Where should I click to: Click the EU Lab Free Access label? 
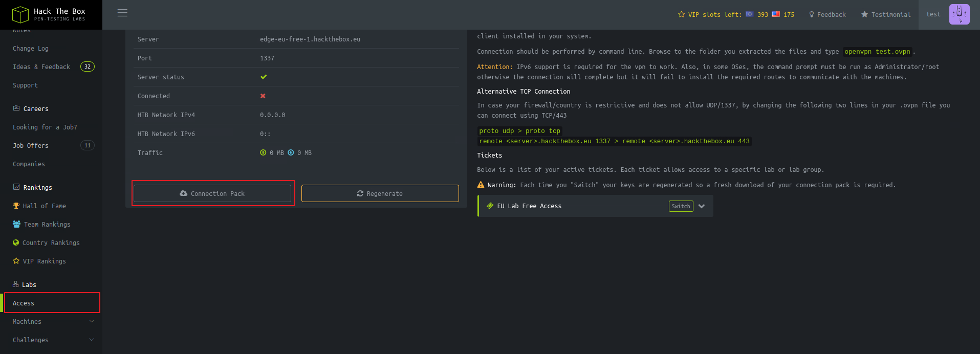[x=529, y=206]
